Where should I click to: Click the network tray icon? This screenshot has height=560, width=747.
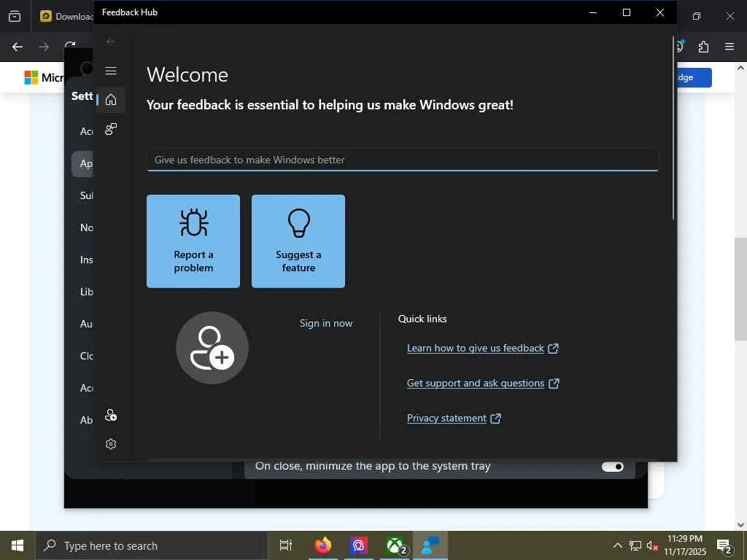(635, 545)
